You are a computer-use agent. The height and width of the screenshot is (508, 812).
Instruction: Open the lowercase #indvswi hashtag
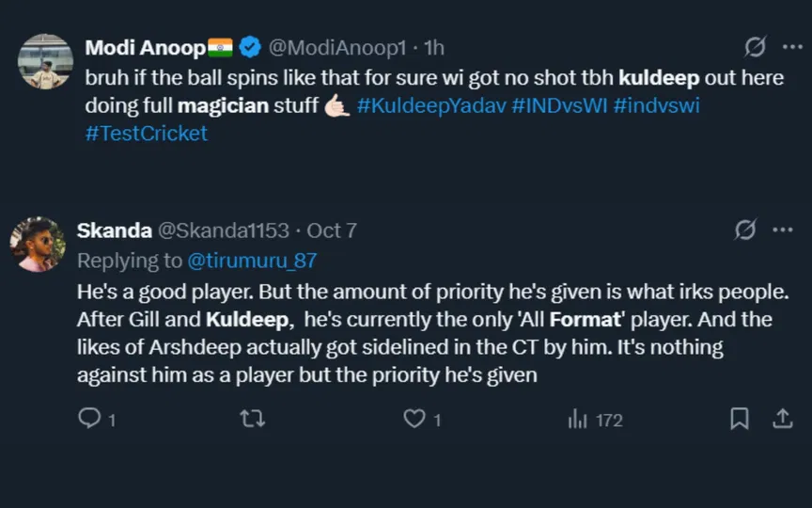pyautogui.click(x=656, y=104)
